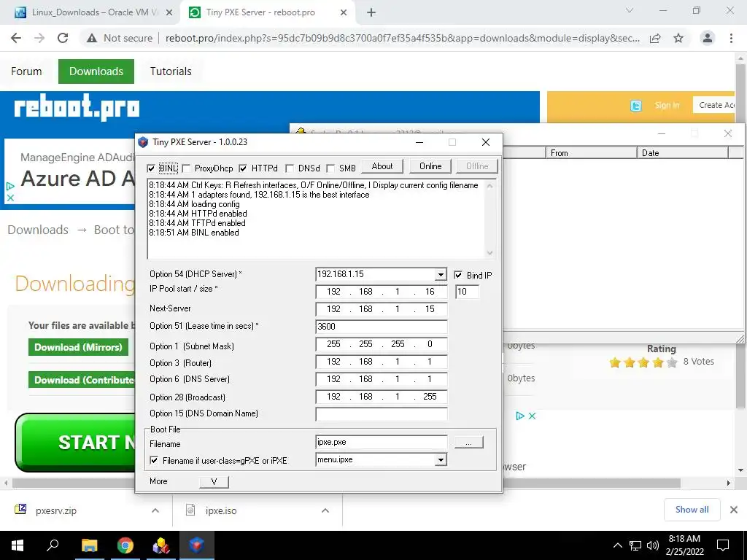The height and width of the screenshot is (560, 747).
Task: Open the pxesrv.zip download options chevron
Action: click(x=155, y=510)
